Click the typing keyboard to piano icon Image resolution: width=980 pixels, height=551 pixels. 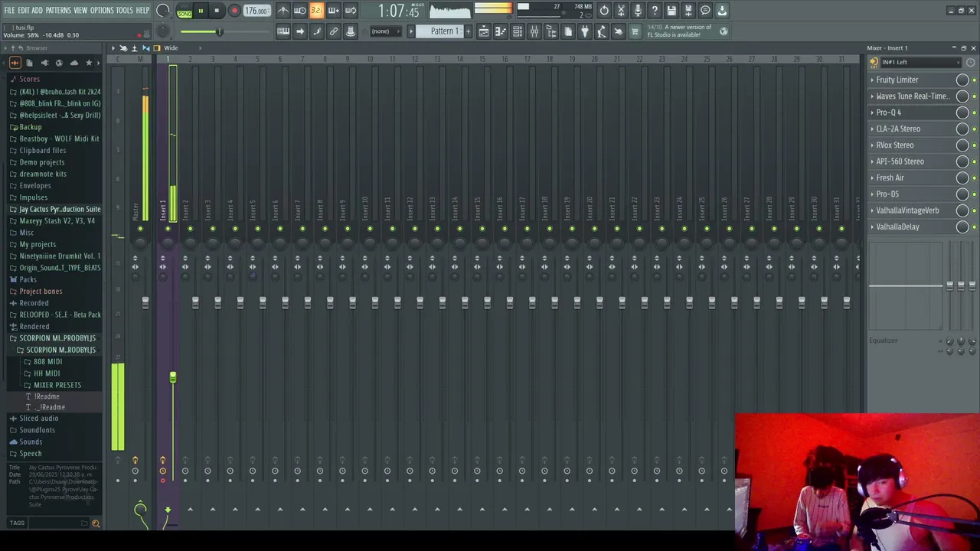[x=283, y=31]
